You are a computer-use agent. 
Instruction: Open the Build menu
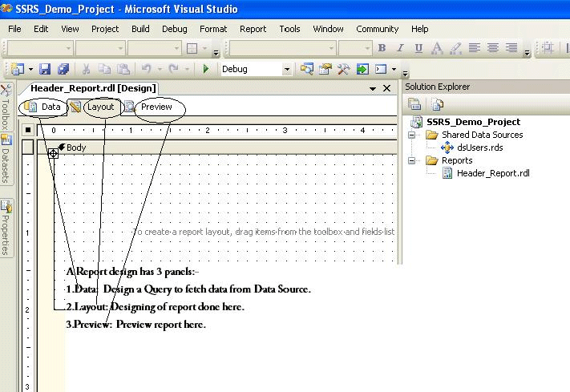pos(140,29)
